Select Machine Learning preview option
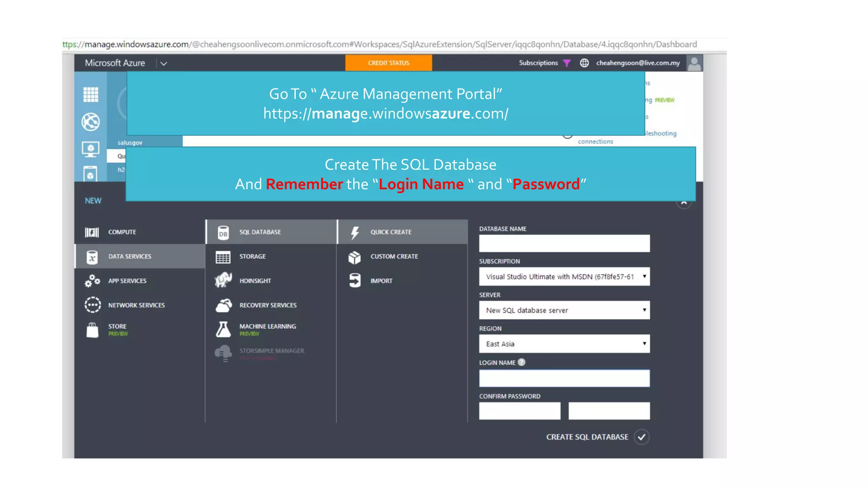 pyautogui.click(x=271, y=330)
